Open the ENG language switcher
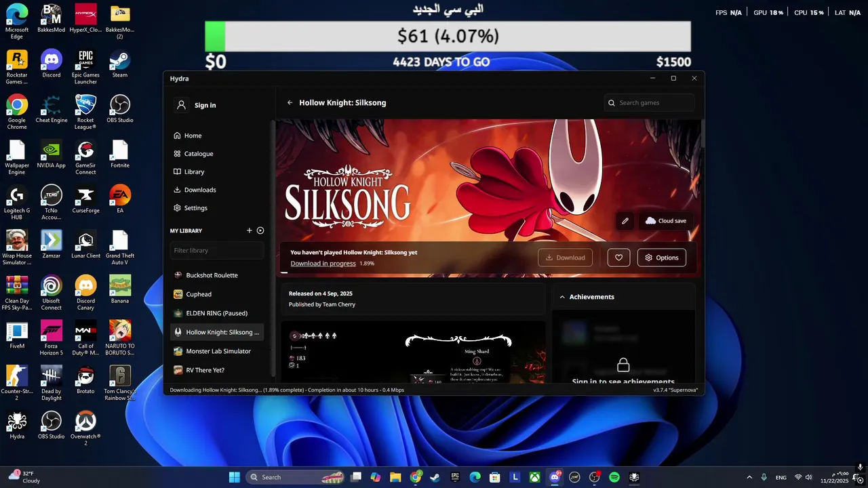868x488 pixels. (781, 477)
